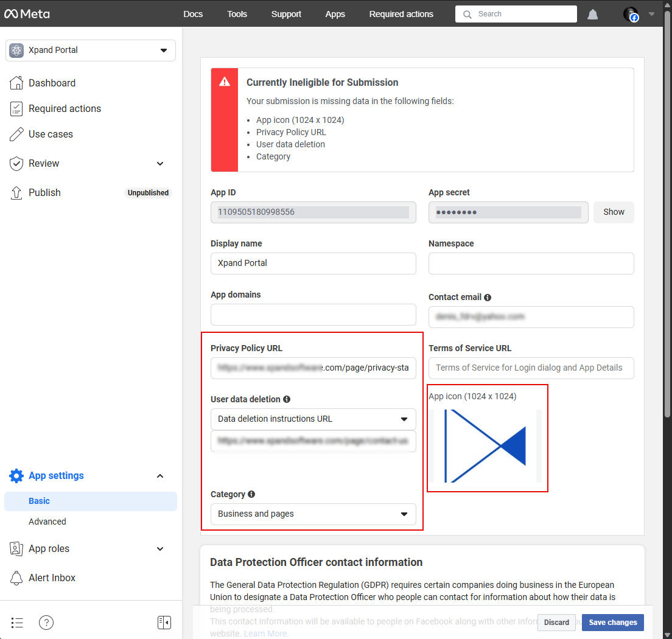This screenshot has width=672, height=639.
Task: Click the Namespace input field
Action: click(x=531, y=263)
